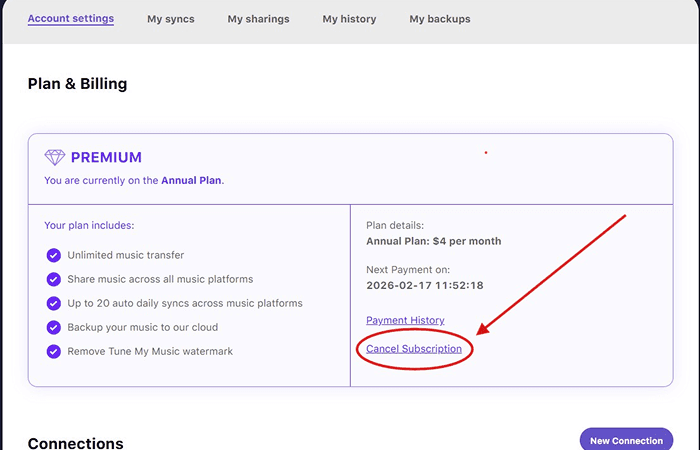Click the checkmark beside Remove Tune My Music watermark
The width and height of the screenshot is (700, 450).
pyautogui.click(x=54, y=352)
